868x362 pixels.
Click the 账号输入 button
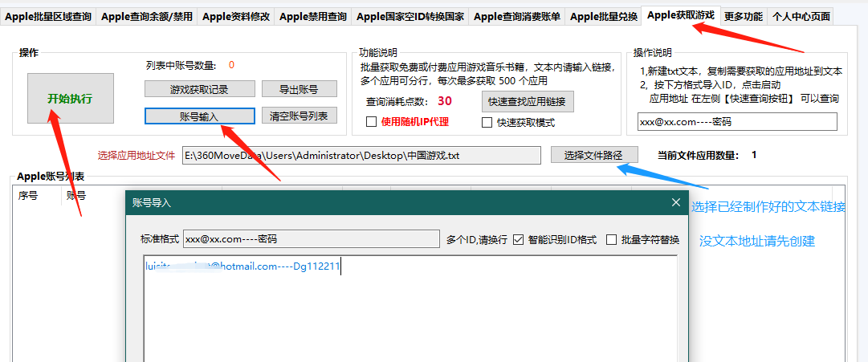coord(199,116)
